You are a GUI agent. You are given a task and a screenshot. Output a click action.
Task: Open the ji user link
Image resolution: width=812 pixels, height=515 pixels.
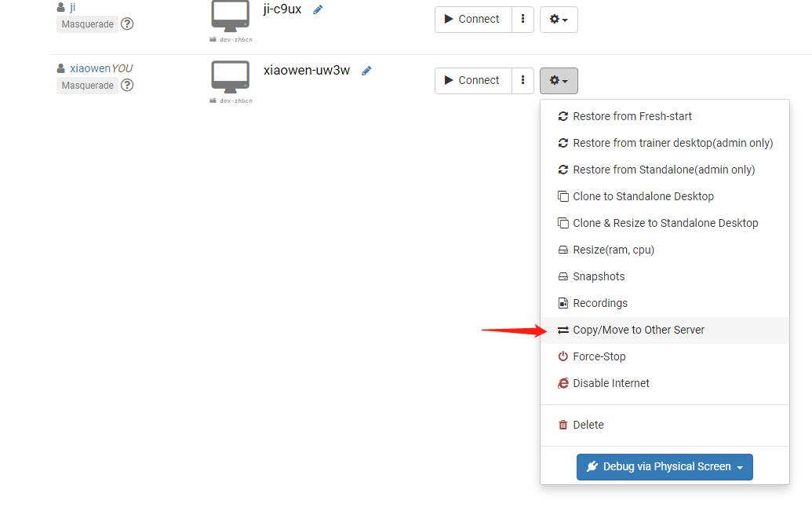tap(72, 7)
